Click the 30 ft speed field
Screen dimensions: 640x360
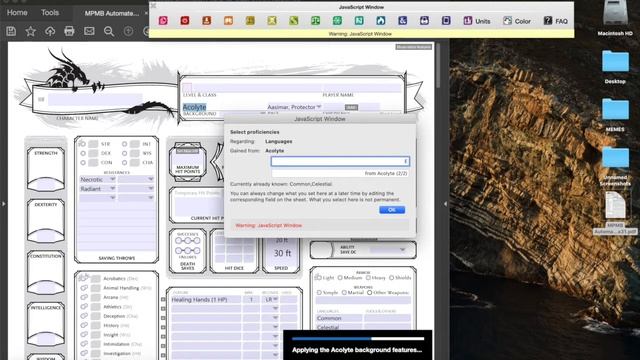point(282,253)
